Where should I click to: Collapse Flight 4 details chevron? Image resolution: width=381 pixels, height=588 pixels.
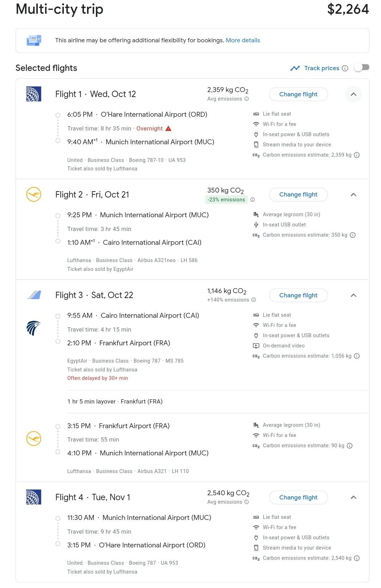pyautogui.click(x=353, y=497)
